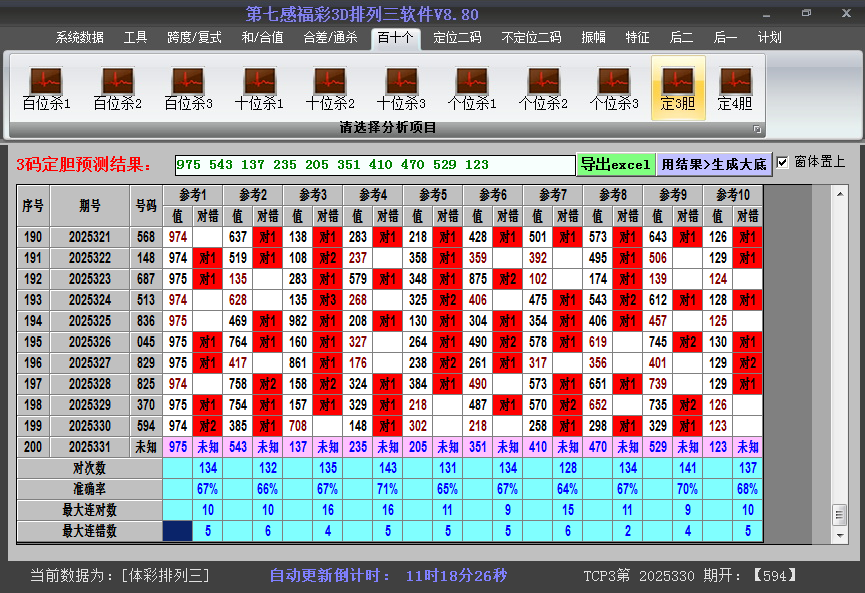Open the 振幅 menu
This screenshot has height=593, width=865.
(593, 37)
